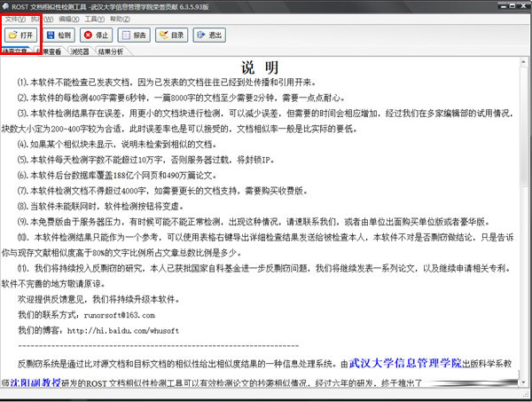Click the scrollbar up arrow

(524, 62)
